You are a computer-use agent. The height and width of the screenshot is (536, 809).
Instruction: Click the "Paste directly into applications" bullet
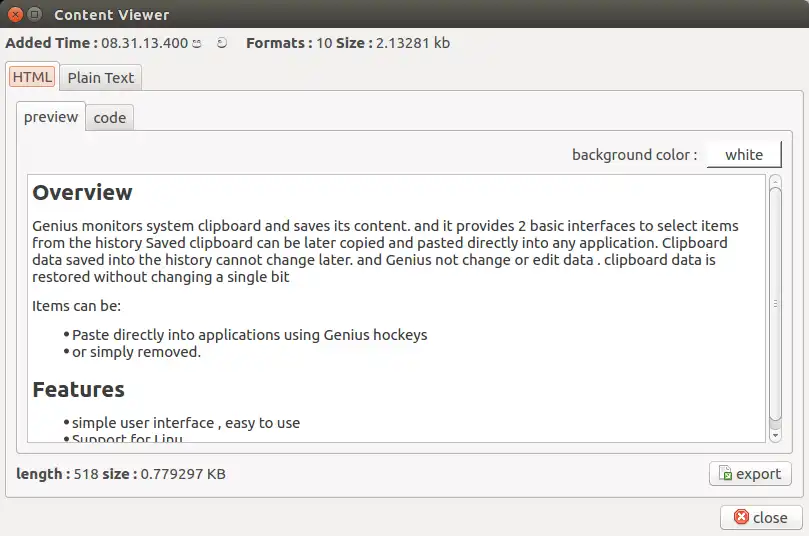[x=249, y=335]
